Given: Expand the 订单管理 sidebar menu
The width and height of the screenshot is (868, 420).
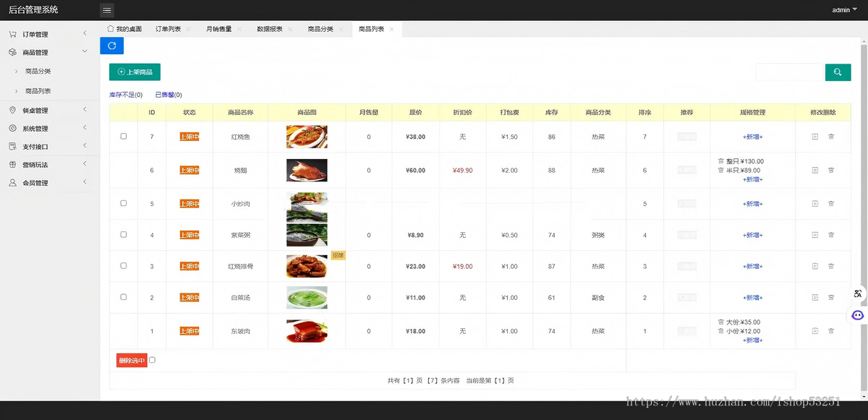Looking at the screenshot, I should pyautogui.click(x=49, y=34).
